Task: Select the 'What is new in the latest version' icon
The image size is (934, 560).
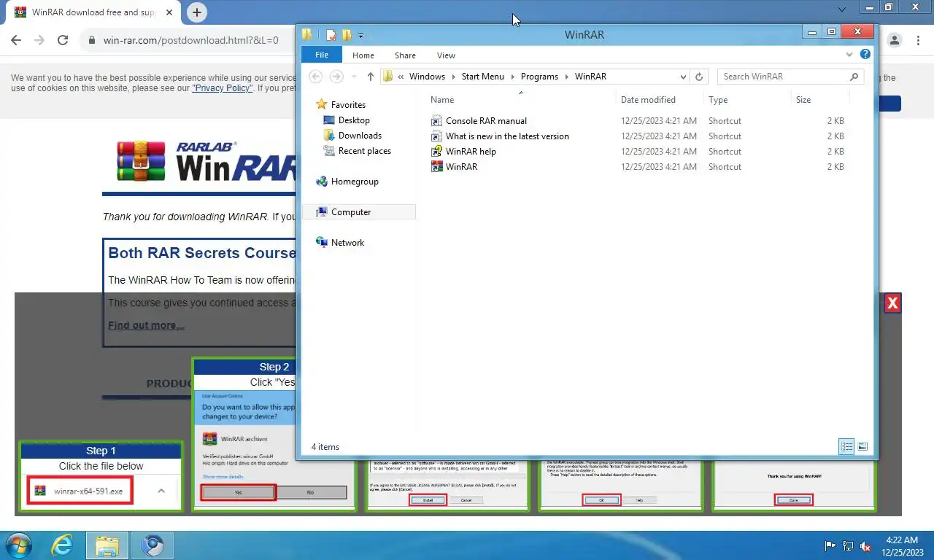Action: 436,136
